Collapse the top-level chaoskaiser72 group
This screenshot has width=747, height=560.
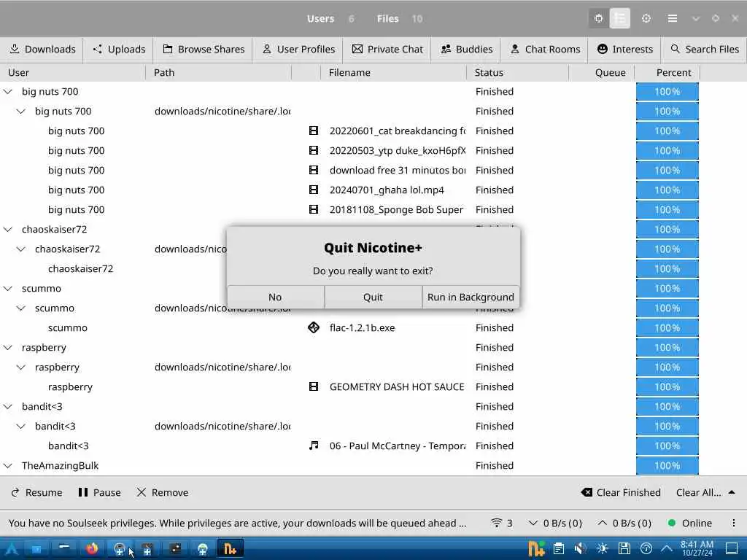(x=8, y=229)
